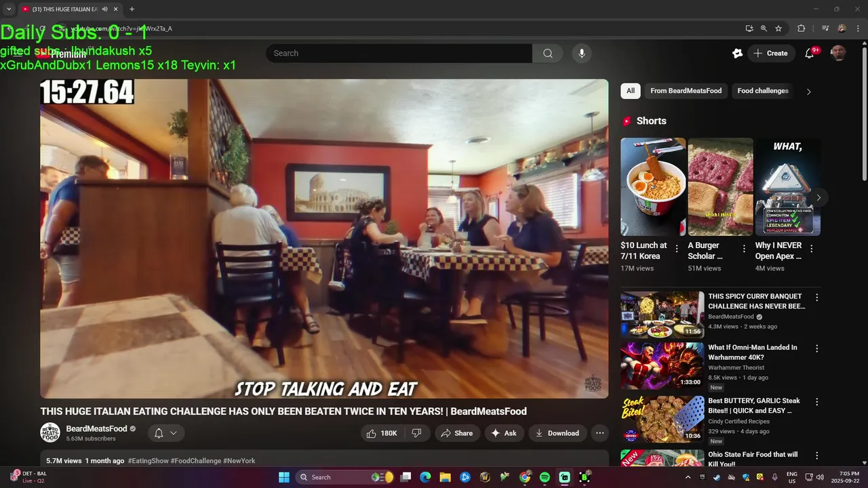Screen dimensions: 868x488
Task: Open Task View from the taskbar
Action: 406,477
